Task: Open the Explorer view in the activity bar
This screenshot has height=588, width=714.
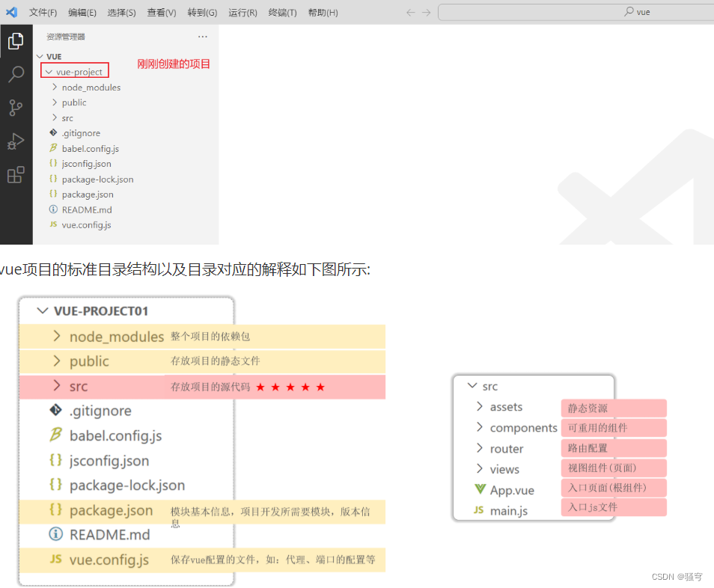Action: 16,41
